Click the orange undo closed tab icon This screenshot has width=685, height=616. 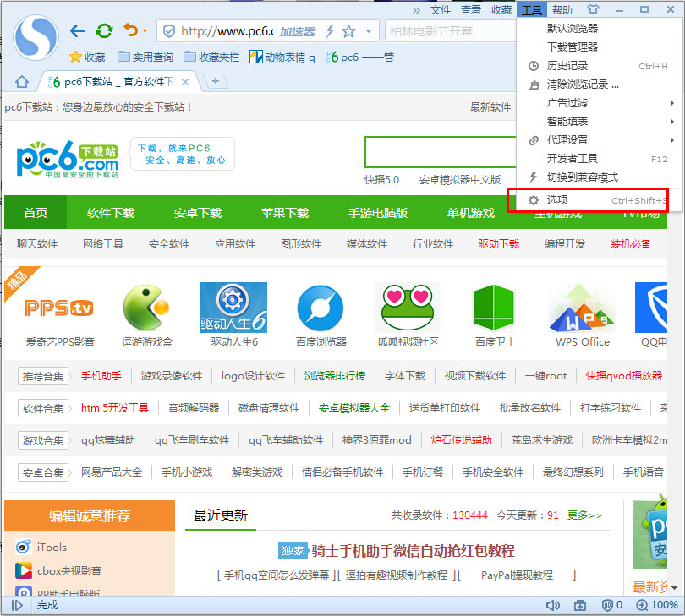point(130,31)
